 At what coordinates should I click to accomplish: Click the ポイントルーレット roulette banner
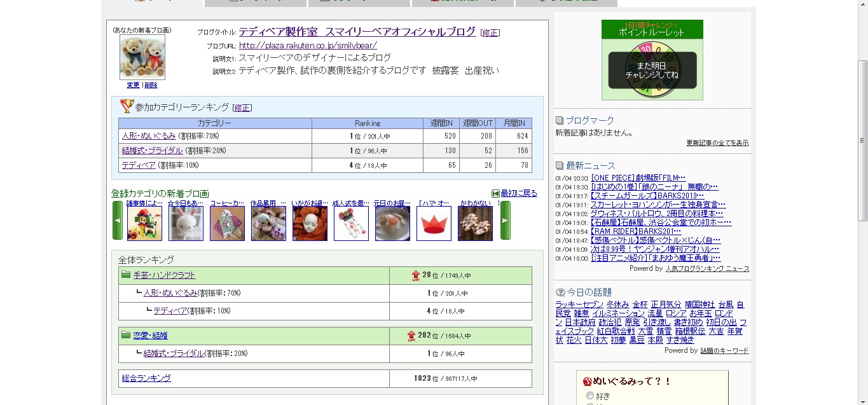652,60
